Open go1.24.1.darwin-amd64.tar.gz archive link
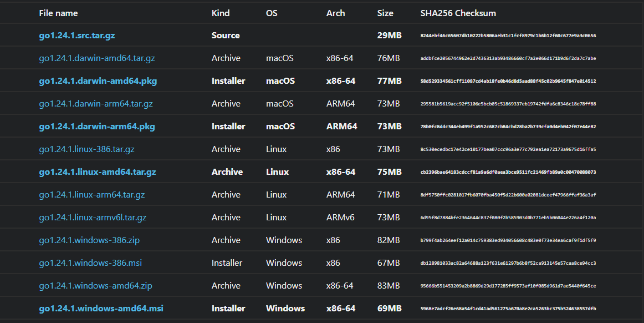 pos(96,58)
